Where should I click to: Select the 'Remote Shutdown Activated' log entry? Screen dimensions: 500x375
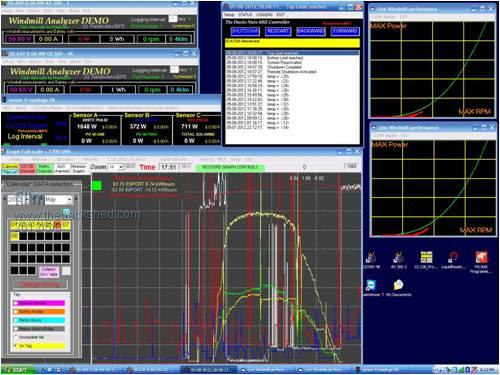tap(291, 72)
